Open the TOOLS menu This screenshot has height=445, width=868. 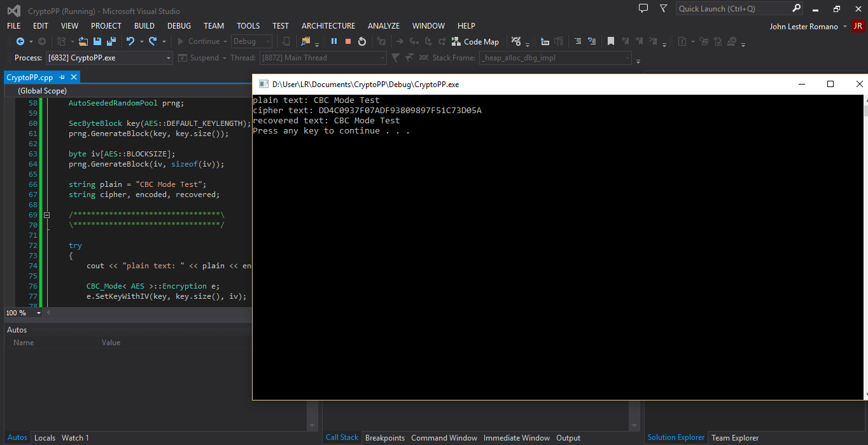pyautogui.click(x=248, y=26)
